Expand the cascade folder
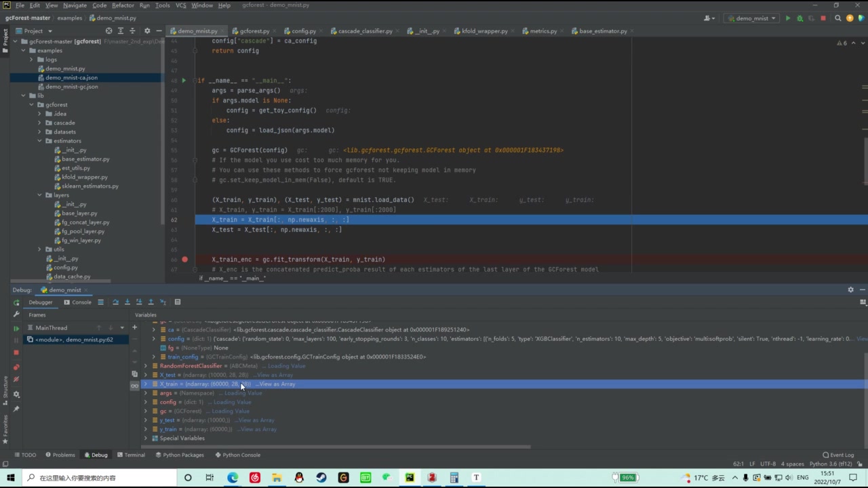This screenshot has width=868, height=488. pos(39,123)
